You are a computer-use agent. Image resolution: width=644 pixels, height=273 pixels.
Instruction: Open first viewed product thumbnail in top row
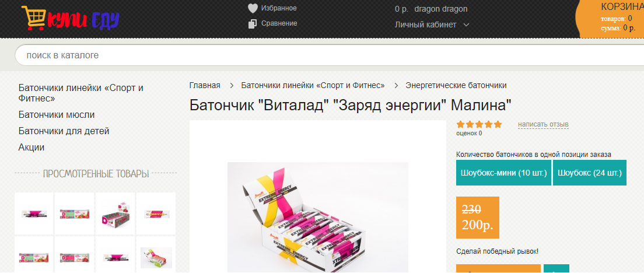pos(34,212)
